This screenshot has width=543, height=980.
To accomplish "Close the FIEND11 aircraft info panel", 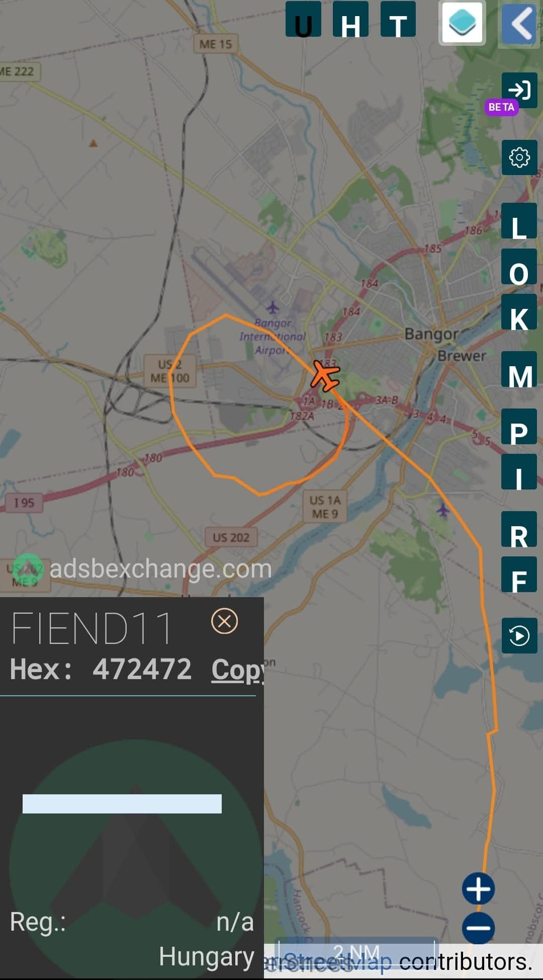I will 224,621.
